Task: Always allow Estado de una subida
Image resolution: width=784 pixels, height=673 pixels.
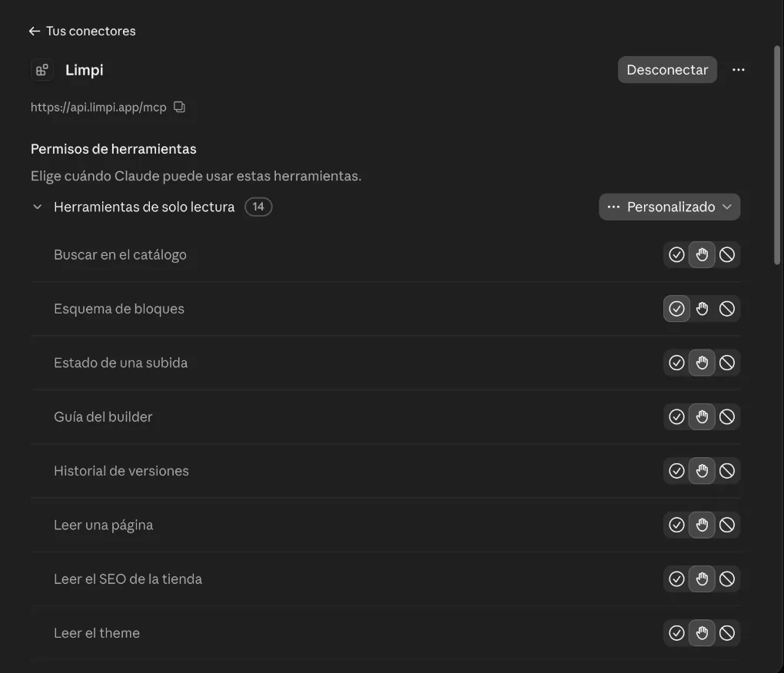Action: point(676,363)
